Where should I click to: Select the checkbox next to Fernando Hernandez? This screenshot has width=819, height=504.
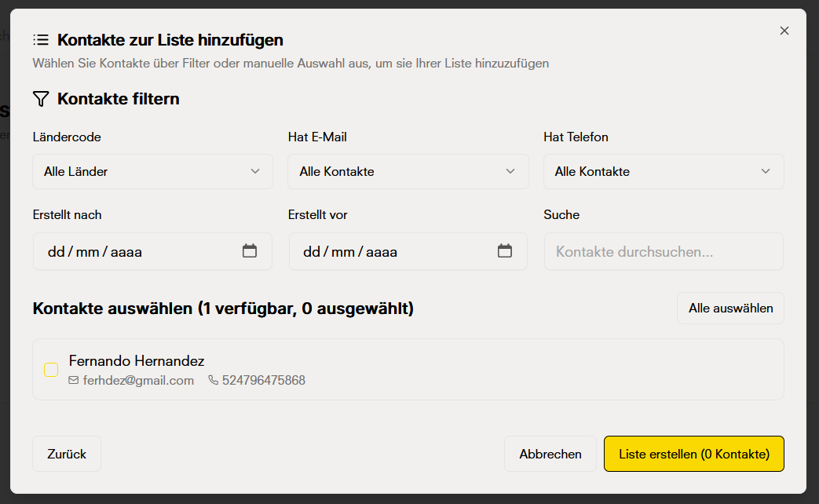[x=51, y=369]
